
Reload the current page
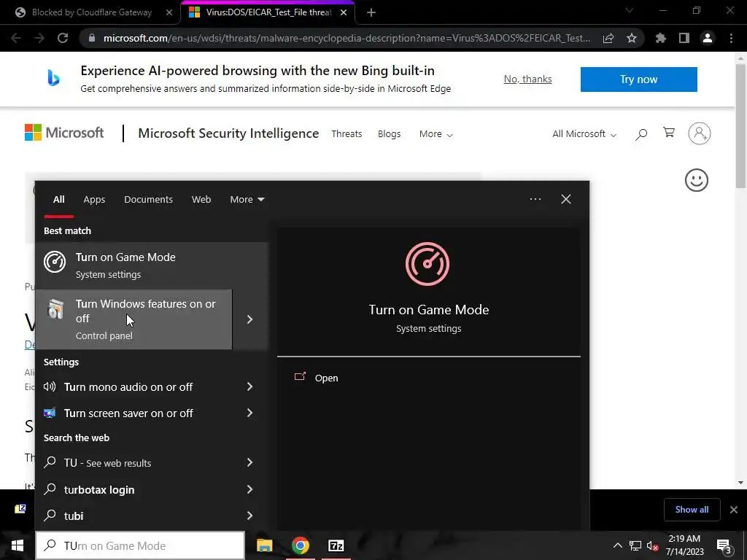63,38
